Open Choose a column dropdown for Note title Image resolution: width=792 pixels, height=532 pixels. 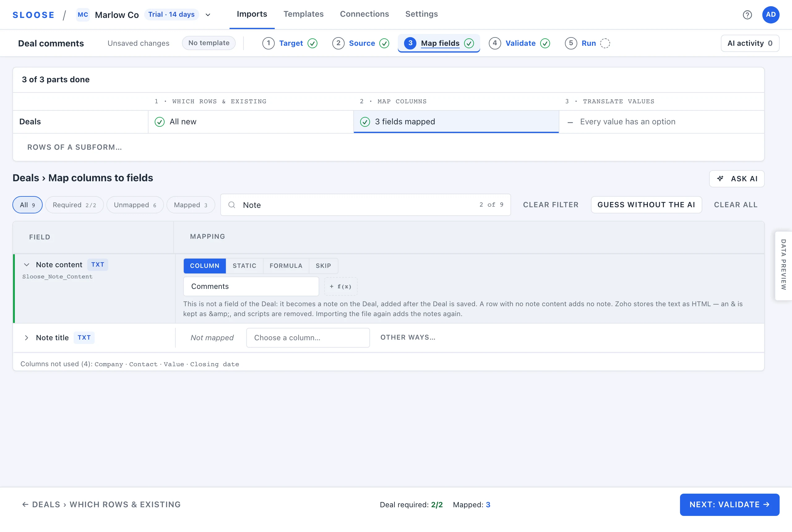point(308,337)
